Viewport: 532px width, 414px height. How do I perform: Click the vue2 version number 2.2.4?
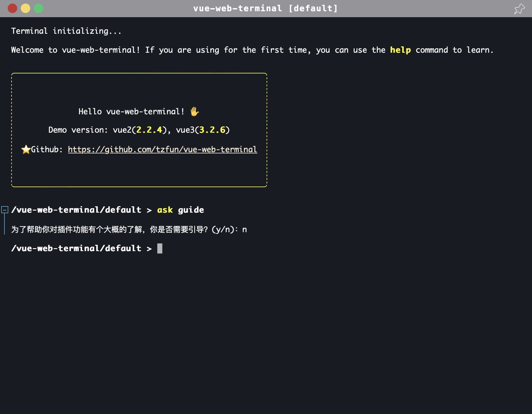(149, 130)
